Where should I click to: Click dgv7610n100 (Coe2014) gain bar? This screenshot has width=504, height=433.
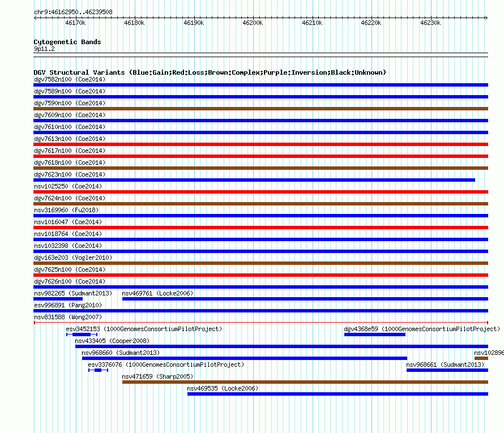click(260, 132)
